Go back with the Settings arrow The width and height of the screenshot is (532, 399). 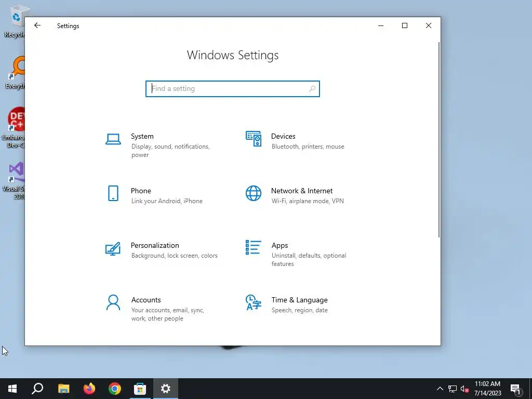tap(37, 25)
